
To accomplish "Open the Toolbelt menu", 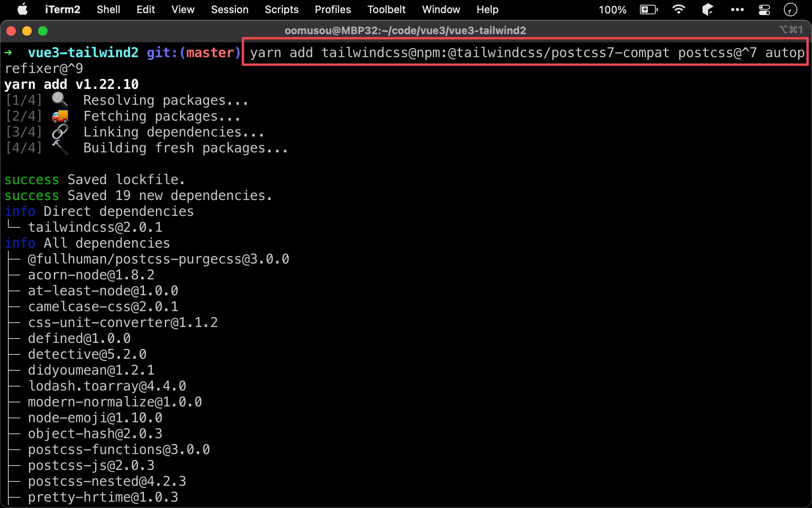I will click(386, 10).
